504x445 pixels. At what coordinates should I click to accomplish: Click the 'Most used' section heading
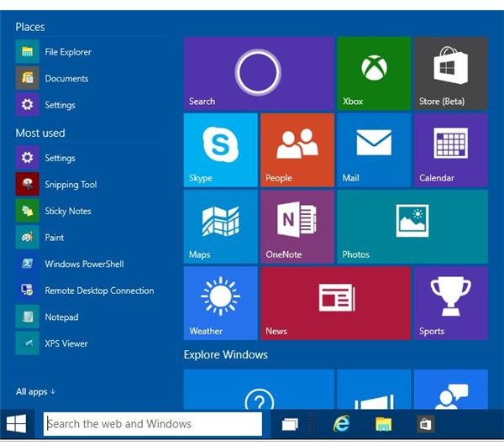point(40,133)
